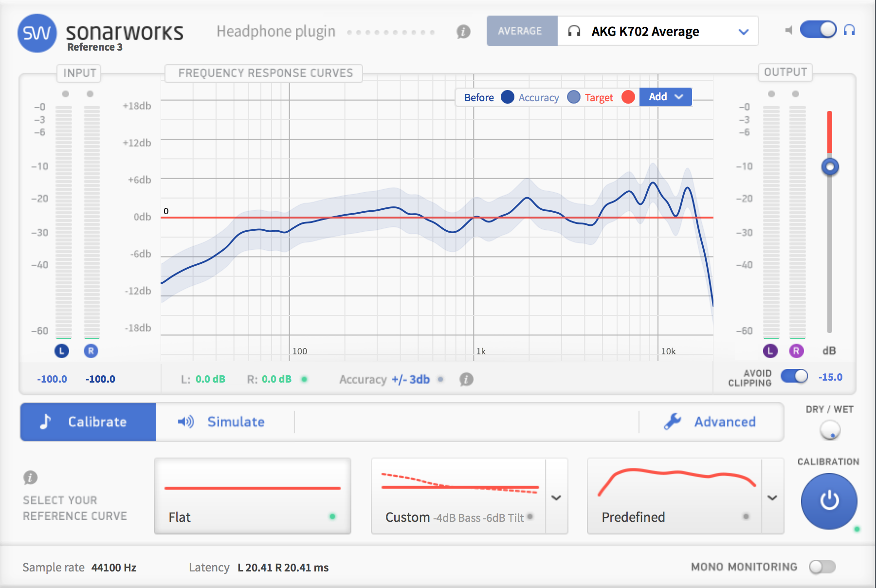Click the Sonarworks SW logo

coord(37,33)
